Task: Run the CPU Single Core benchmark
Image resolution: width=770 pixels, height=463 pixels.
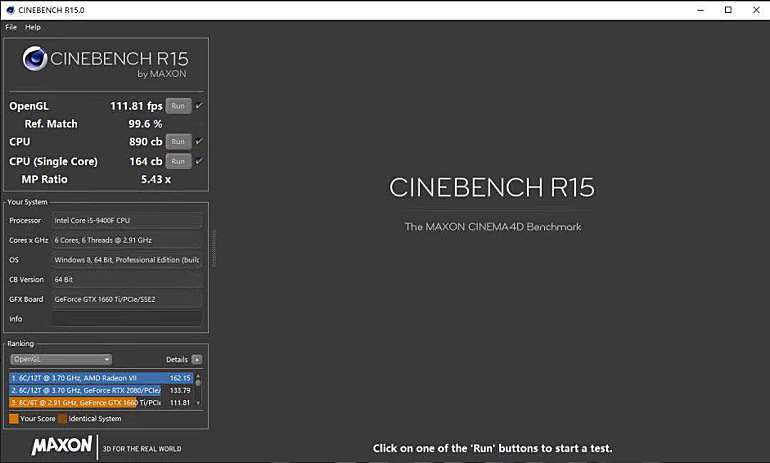Action: click(178, 161)
